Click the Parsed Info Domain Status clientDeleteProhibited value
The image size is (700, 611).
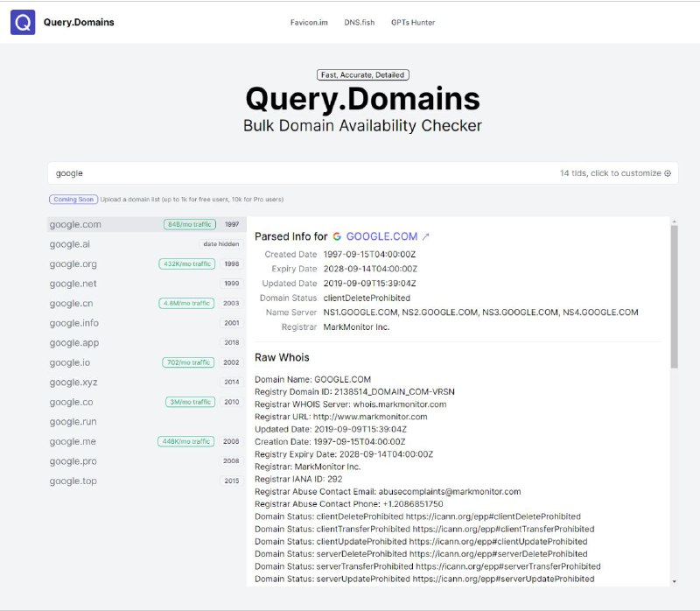(367, 298)
